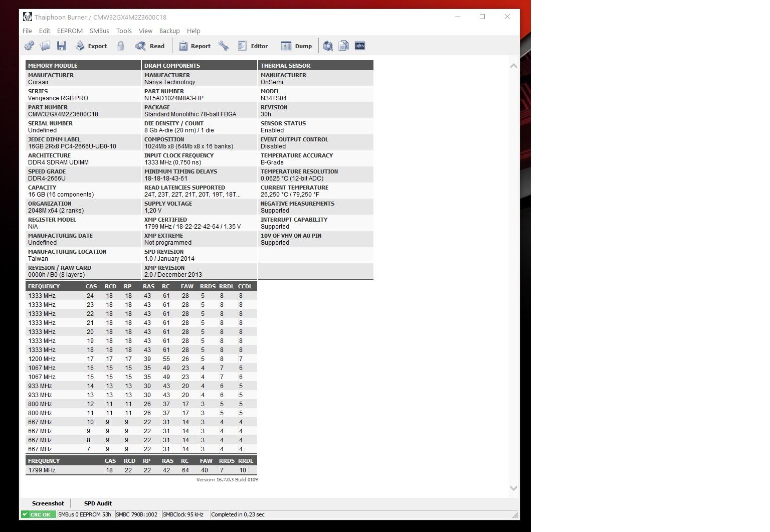The width and height of the screenshot is (770, 532).
Task: Click the NT5AD1024M8A3-HP part number
Action: click(174, 98)
